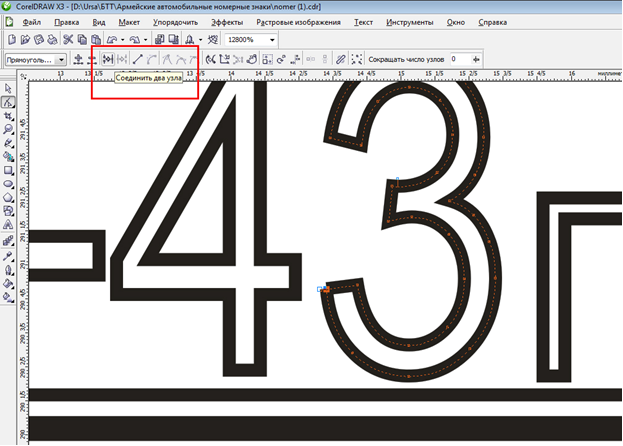
Task: Click the selected node at digit 3 bottom-left
Action: point(326,290)
